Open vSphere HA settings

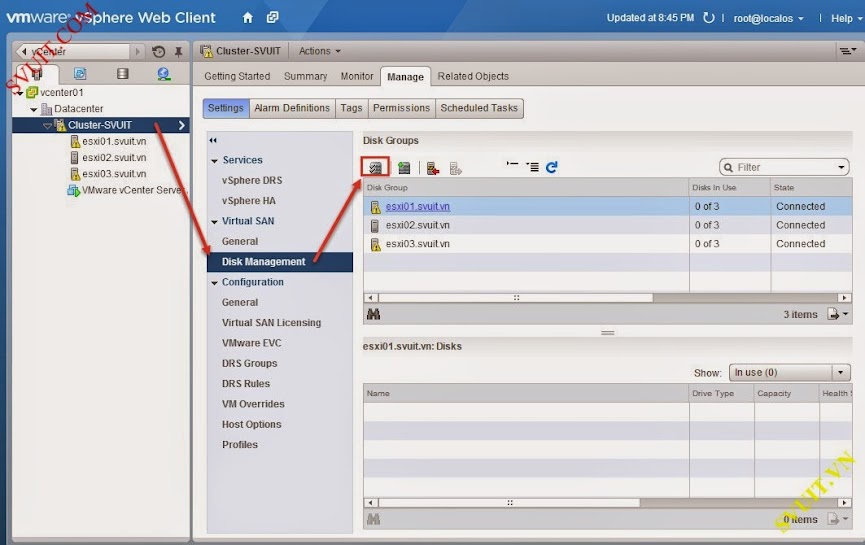coord(249,201)
